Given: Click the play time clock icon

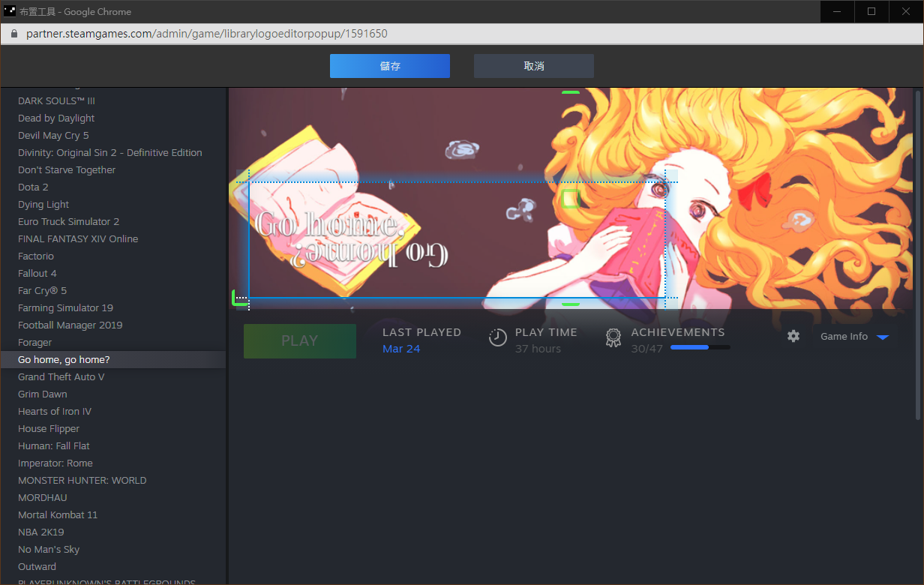Looking at the screenshot, I should point(498,337).
